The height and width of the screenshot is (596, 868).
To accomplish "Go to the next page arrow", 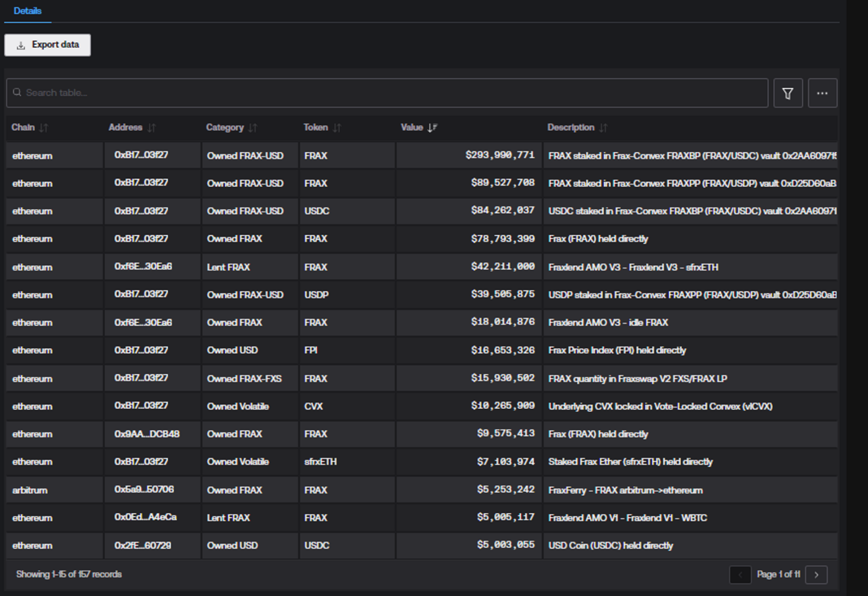I will [x=816, y=574].
